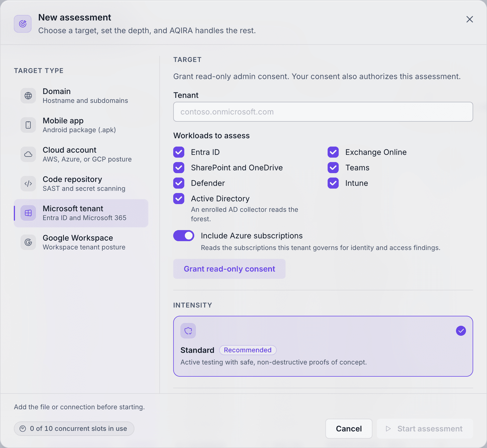Click the Microsoft tenant window icon
Image resolution: width=487 pixels, height=448 pixels.
[28, 213]
